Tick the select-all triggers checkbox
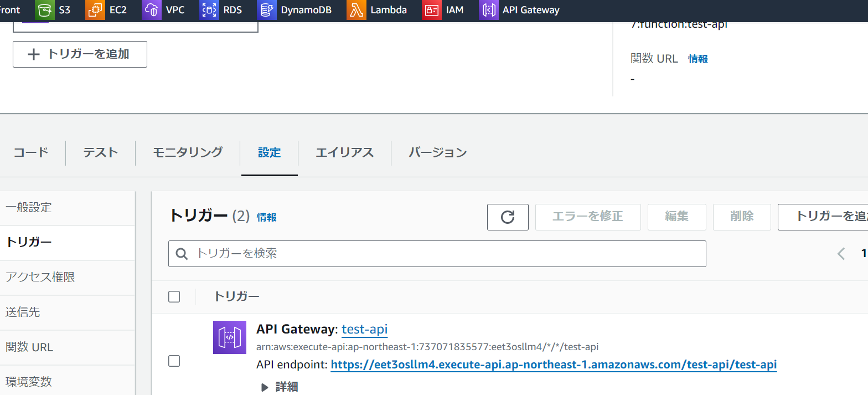Screen dimensions: 868x395 [x=174, y=296]
